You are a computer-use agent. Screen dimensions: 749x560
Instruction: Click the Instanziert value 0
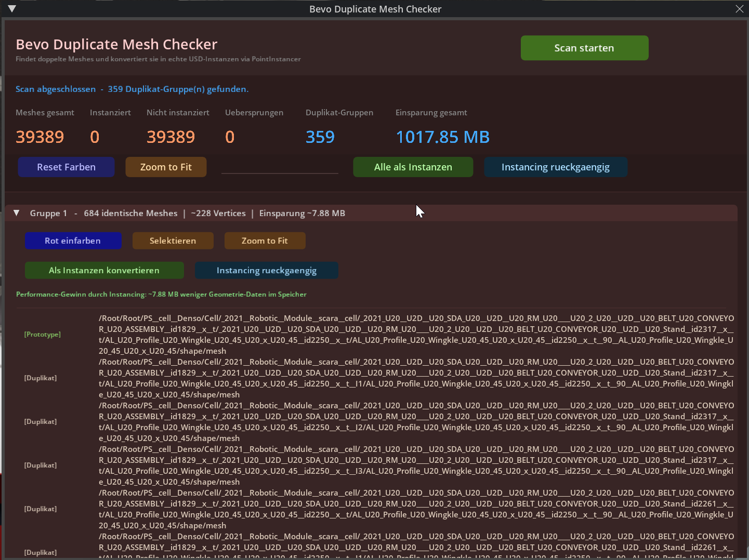click(x=95, y=137)
